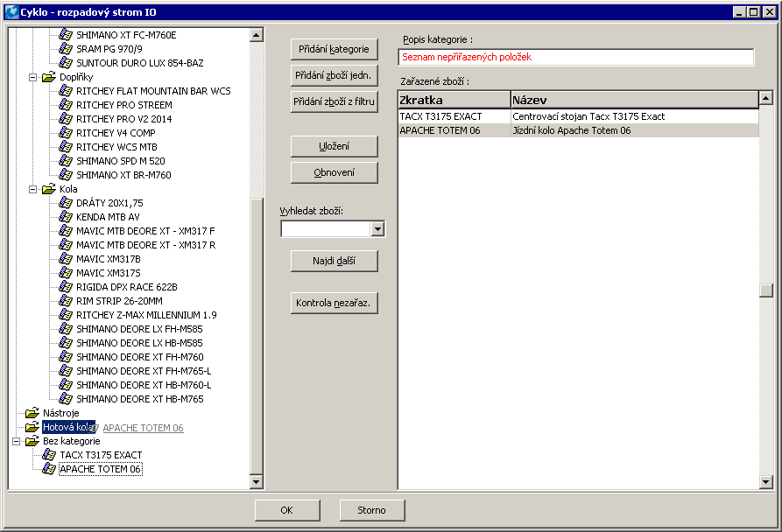Click the item icon beside SRAM PG 970/9
The image size is (782, 532).
66,49
